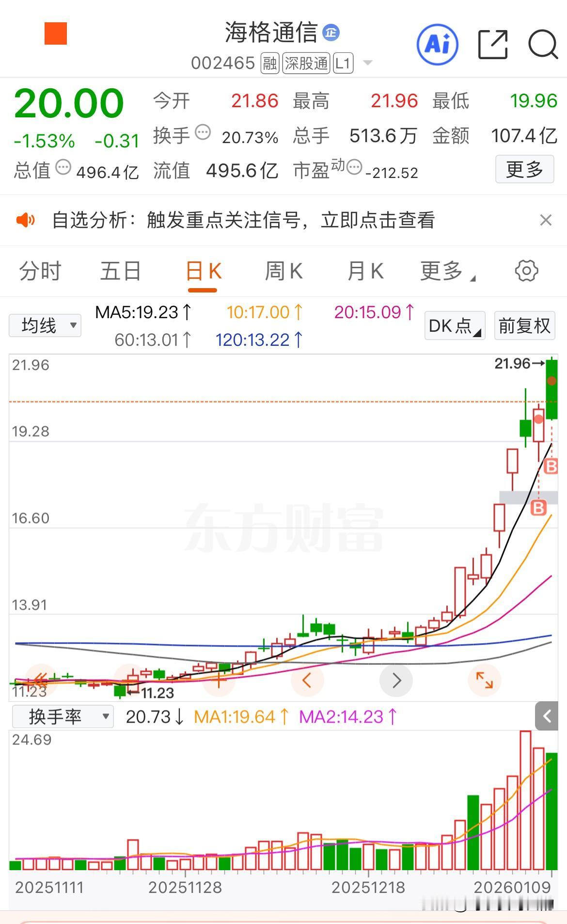Tap the 20:15.09 moving average value
The height and width of the screenshot is (924, 567).
(x=375, y=312)
